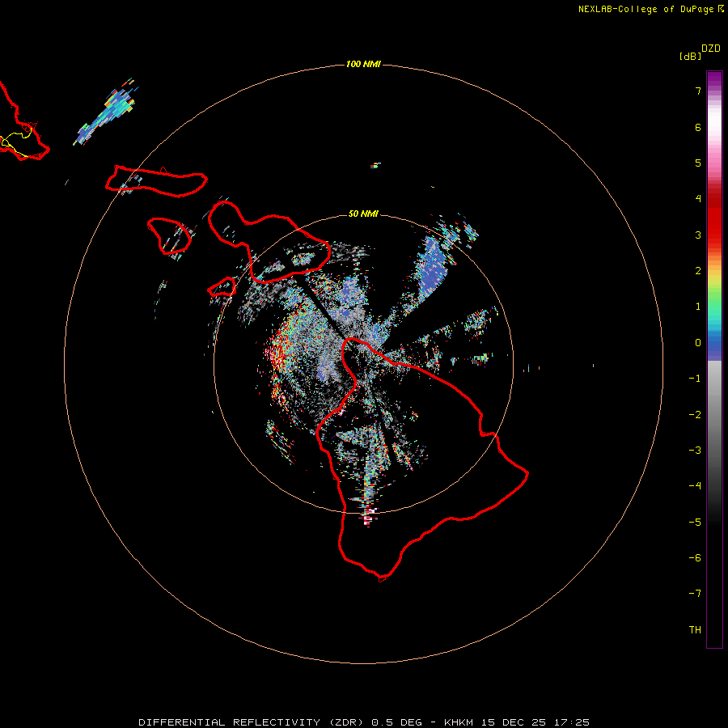
Task: Click the -2 value on the color scale
Action: tap(695, 415)
